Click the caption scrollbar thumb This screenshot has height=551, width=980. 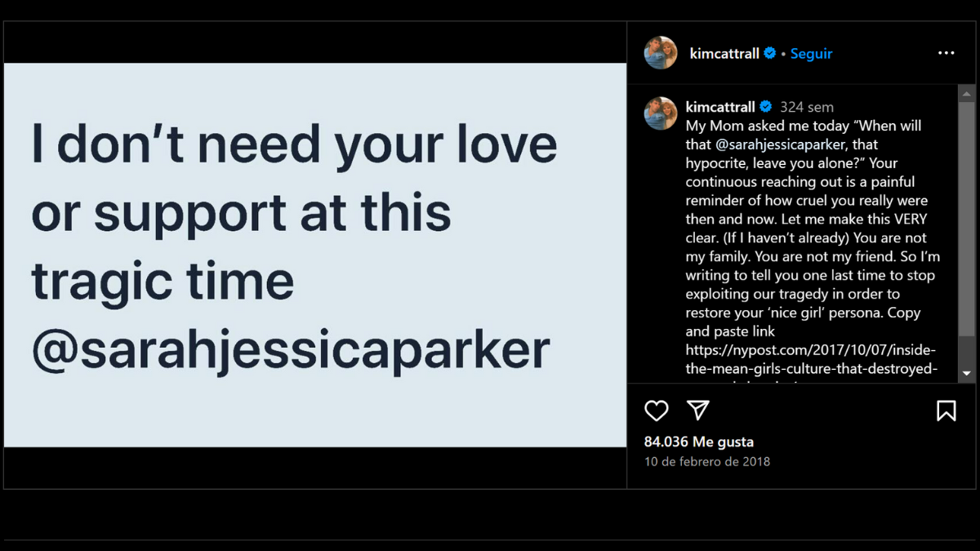click(x=967, y=220)
